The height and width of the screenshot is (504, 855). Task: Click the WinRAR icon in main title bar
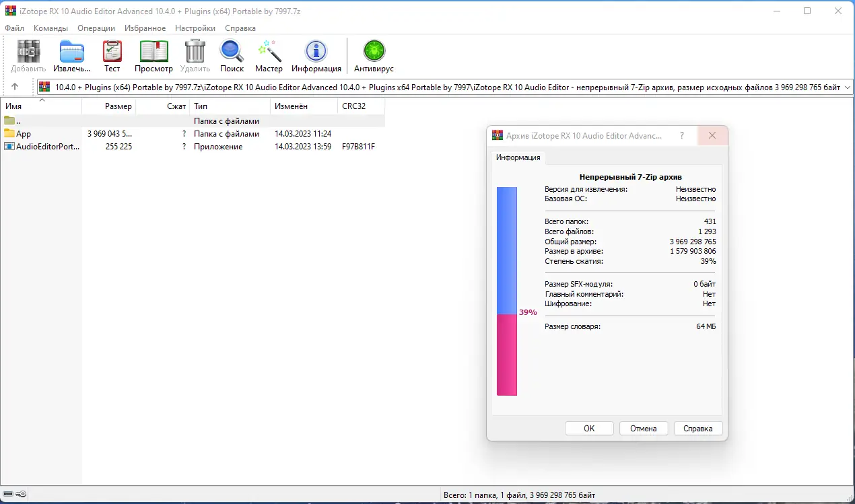click(x=10, y=11)
